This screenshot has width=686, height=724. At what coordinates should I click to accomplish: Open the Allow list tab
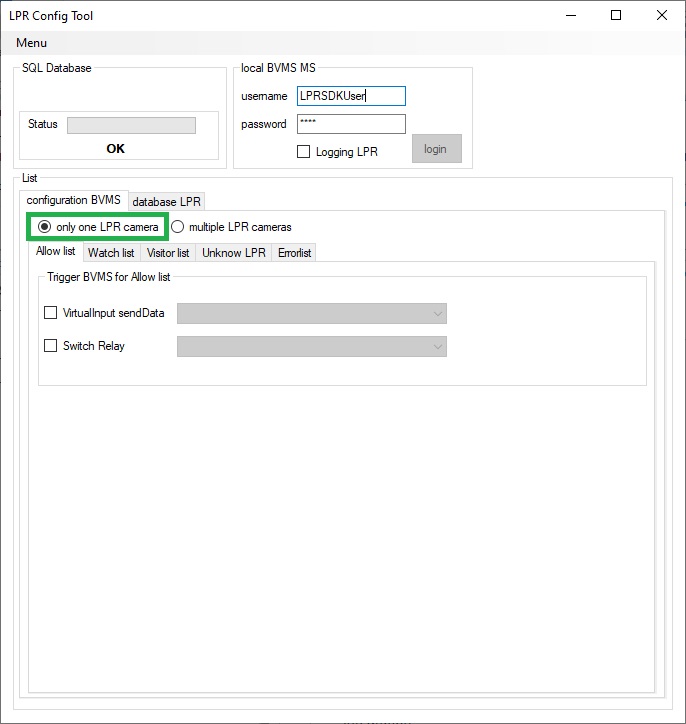(x=56, y=252)
